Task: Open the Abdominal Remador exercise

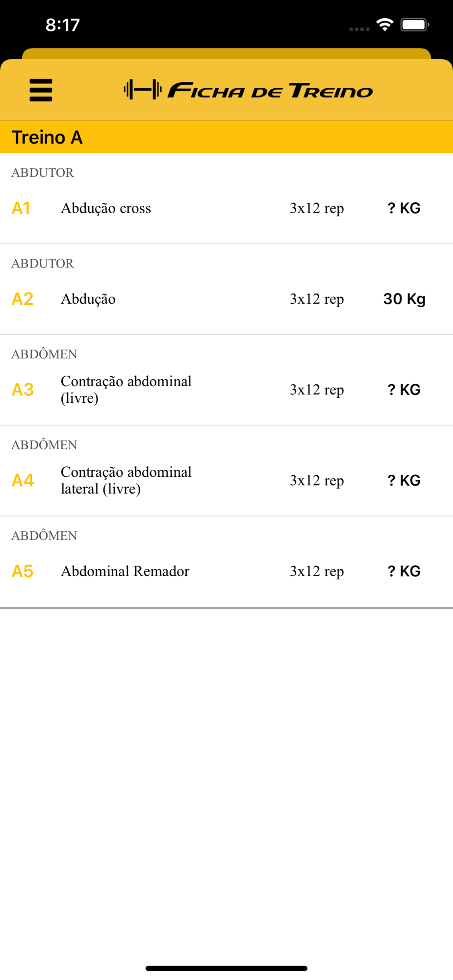Action: [125, 571]
